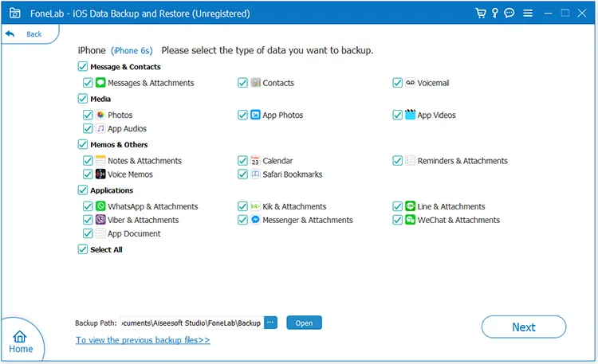The width and height of the screenshot is (598, 364).
Task: Uncheck the Voicemail checkbox
Action: [397, 82]
